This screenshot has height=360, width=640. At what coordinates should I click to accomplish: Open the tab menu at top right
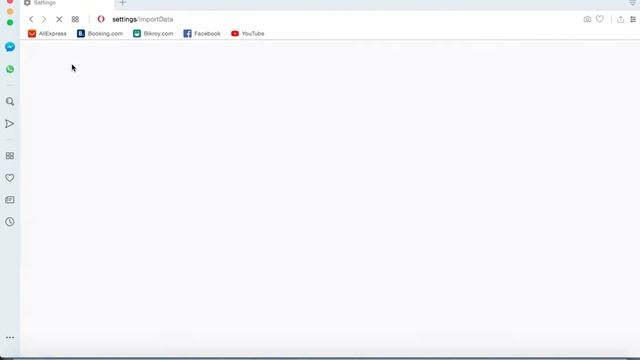click(632, 3)
